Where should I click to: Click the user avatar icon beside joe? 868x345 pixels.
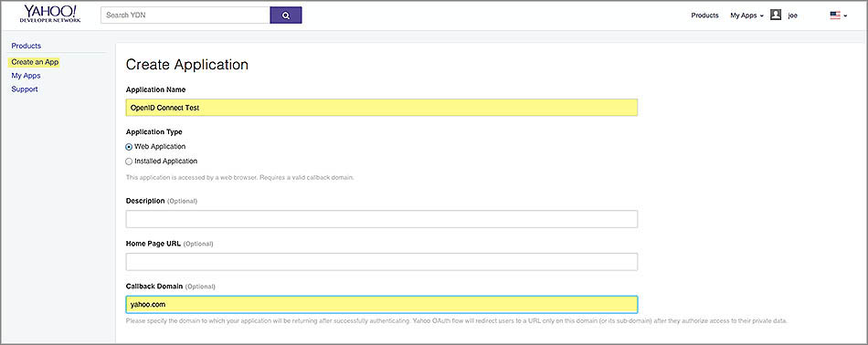[776, 15]
